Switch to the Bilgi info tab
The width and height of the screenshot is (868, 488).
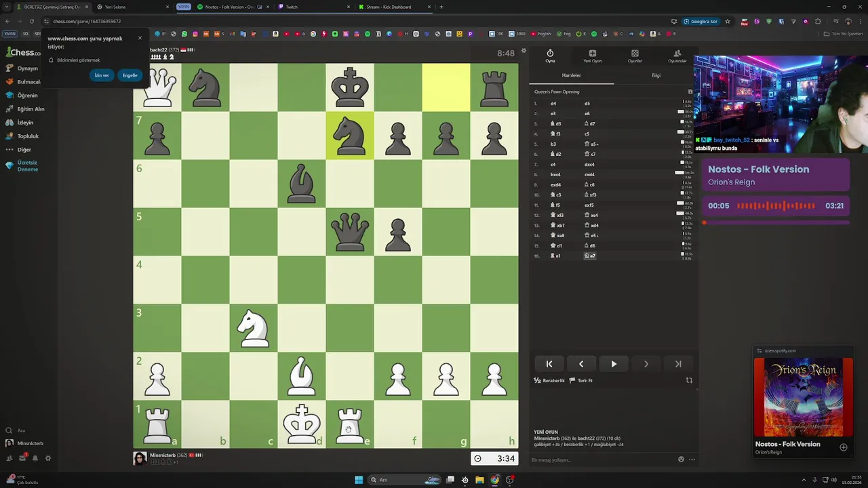pos(656,75)
